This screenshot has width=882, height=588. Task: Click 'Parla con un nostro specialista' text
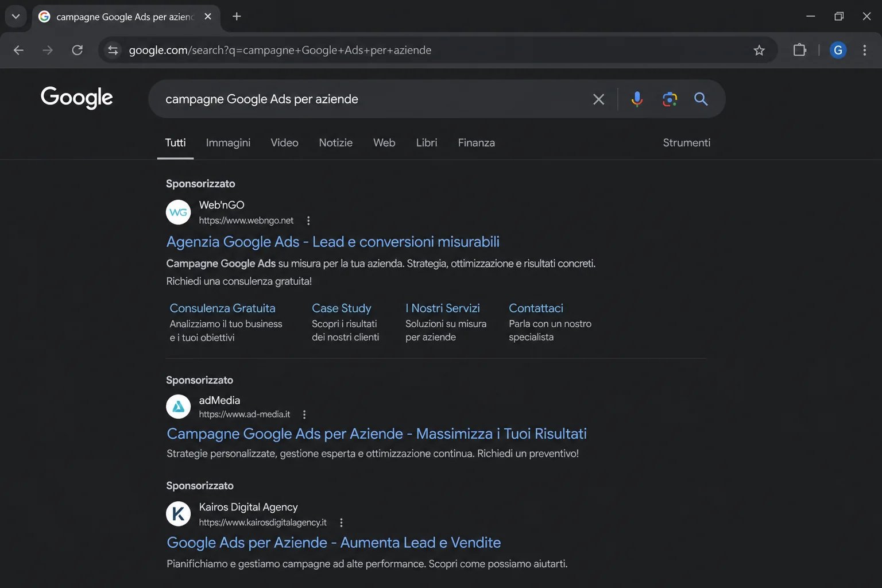pyautogui.click(x=550, y=331)
